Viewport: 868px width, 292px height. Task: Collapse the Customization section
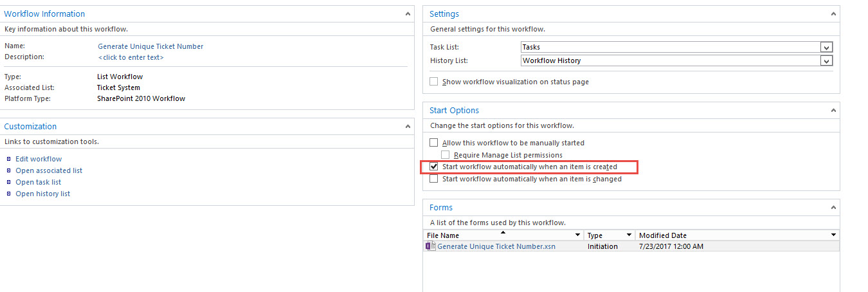tap(408, 126)
